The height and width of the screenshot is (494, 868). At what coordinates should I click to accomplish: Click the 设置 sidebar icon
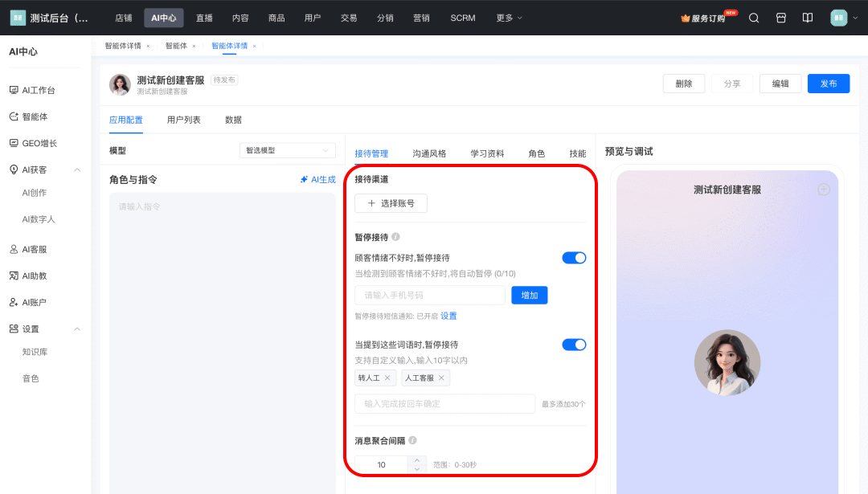coord(14,329)
